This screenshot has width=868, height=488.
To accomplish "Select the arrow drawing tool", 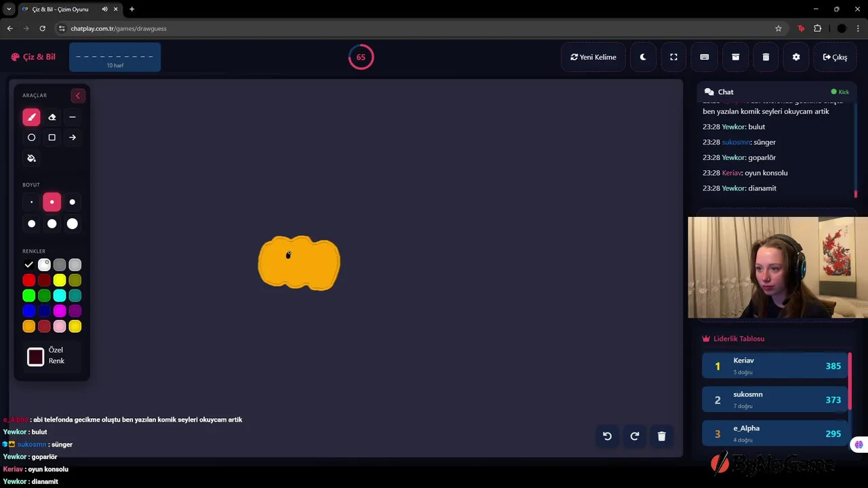I will [73, 138].
